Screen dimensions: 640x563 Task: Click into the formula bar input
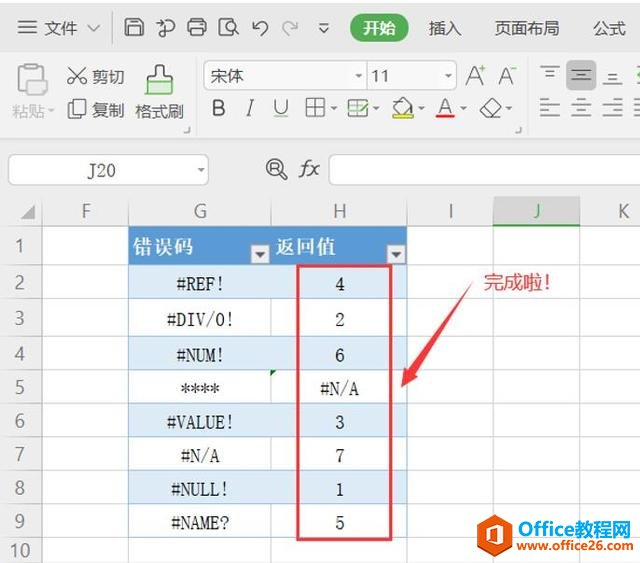484,169
